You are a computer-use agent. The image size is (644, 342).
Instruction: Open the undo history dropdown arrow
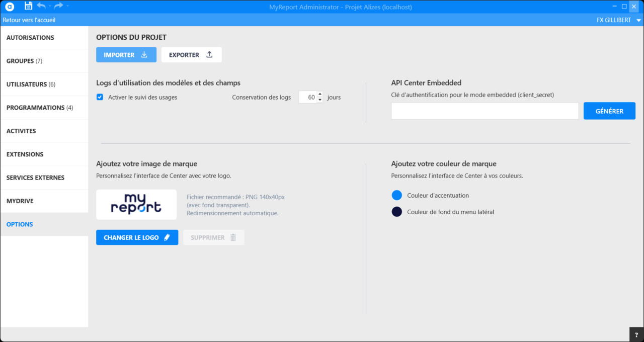click(x=50, y=6)
